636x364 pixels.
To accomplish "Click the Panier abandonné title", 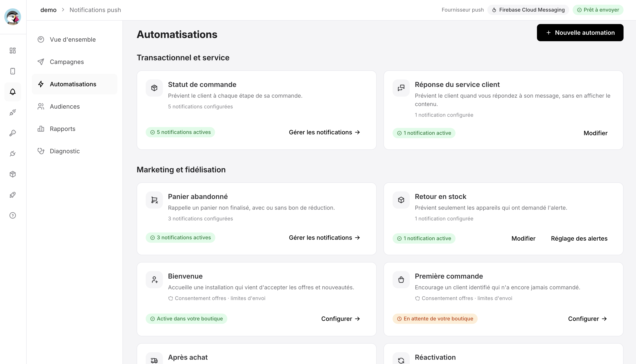I will click(x=198, y=197).
